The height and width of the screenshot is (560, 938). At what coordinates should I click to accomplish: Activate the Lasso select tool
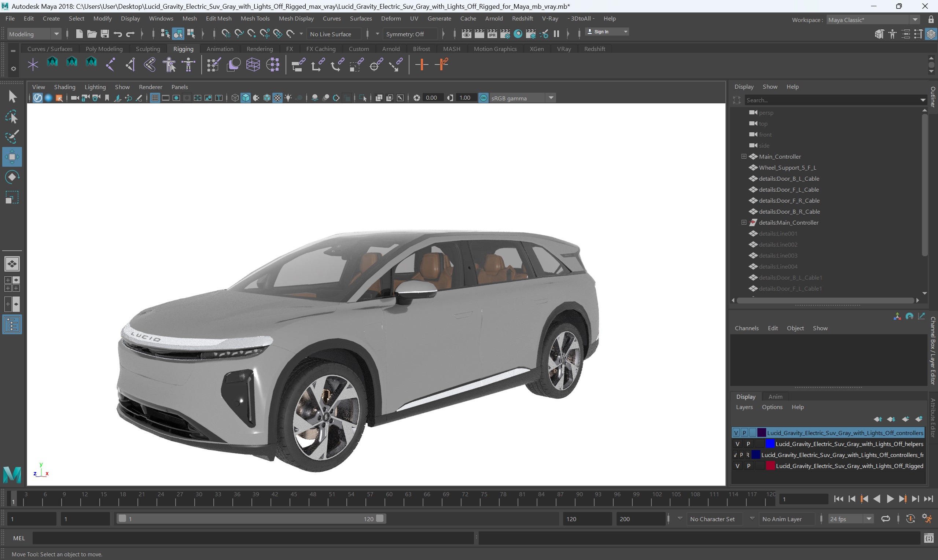coord(12,117)
